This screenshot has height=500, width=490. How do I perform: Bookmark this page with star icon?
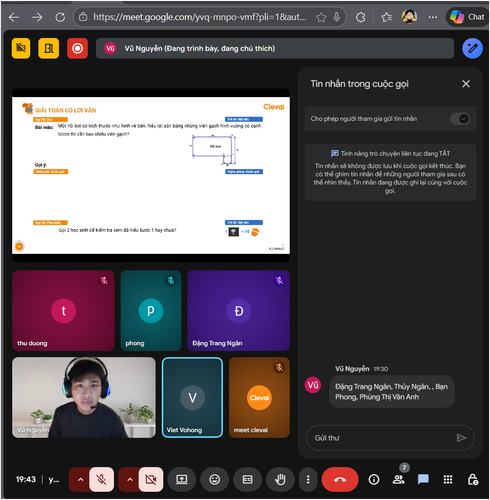click(x=321, y=17)
